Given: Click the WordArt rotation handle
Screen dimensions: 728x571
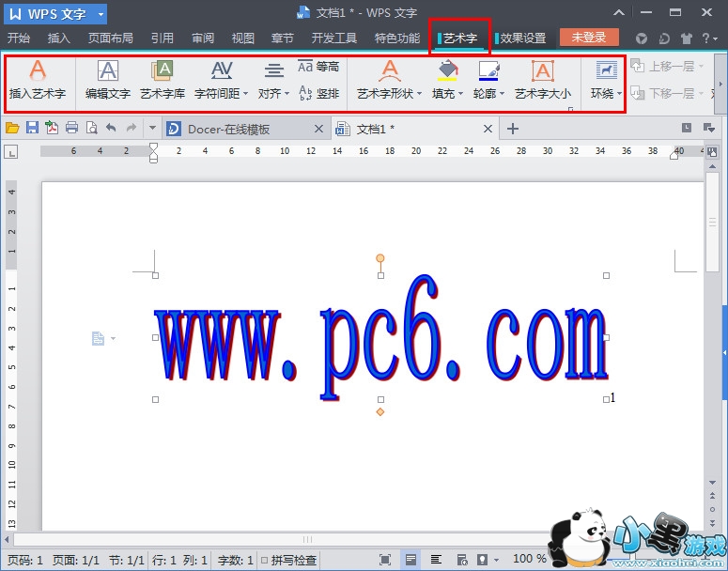Looking at the screenshot, I should tap(380, 257).
